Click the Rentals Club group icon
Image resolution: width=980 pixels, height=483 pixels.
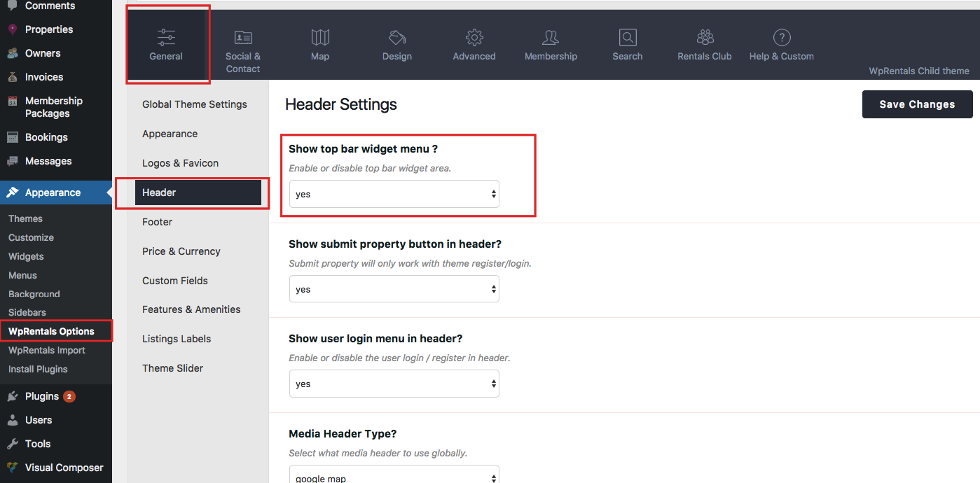coord(705,38)
